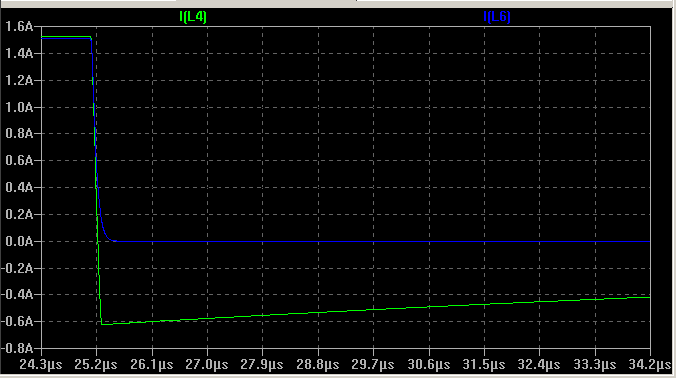
Task: Click the 25.2µs time axis label
Action: click(96, 365)
